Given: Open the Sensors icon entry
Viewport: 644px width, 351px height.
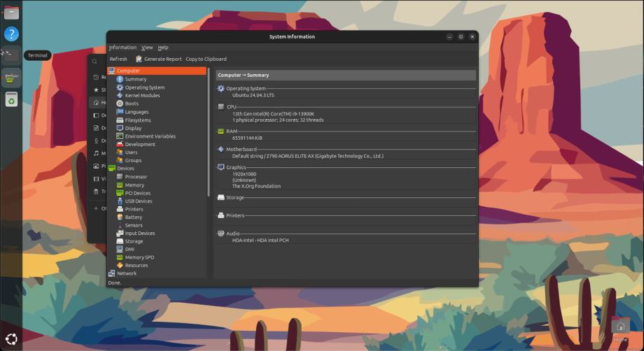Looking at the screenshot, I should [x=120, y=225].
